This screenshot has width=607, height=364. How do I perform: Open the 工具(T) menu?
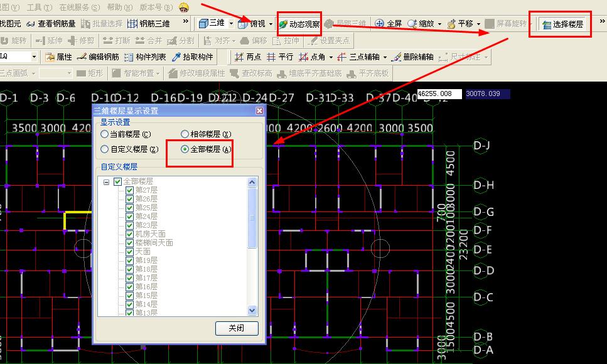coord(40,8)
